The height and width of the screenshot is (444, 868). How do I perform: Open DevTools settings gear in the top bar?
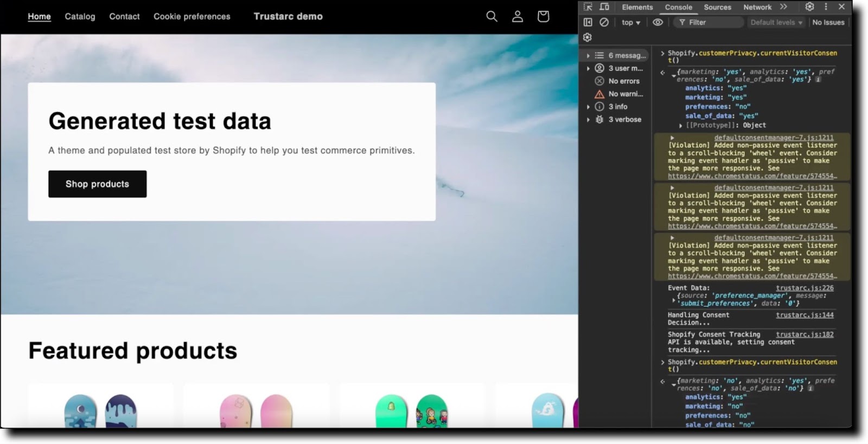(x=809, y=7)
